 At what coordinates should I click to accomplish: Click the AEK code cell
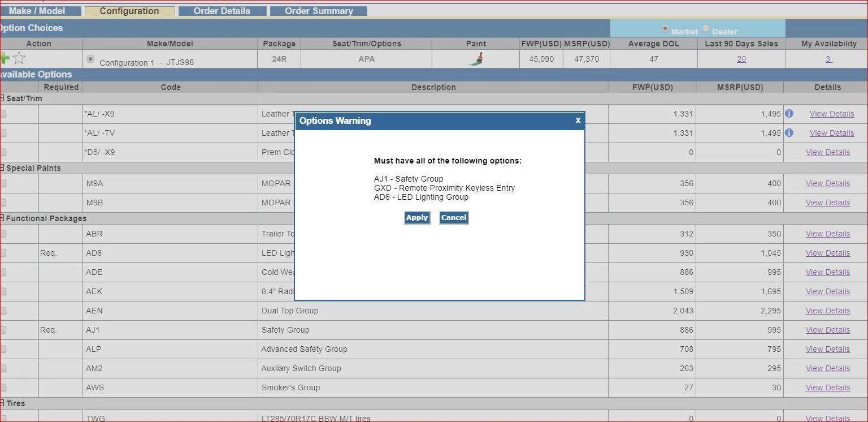pyautogui.click(x=170, y=291)
